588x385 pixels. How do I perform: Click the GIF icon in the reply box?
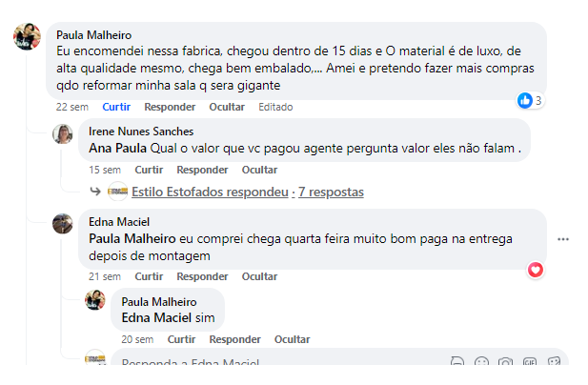click(x=530, y=363)
